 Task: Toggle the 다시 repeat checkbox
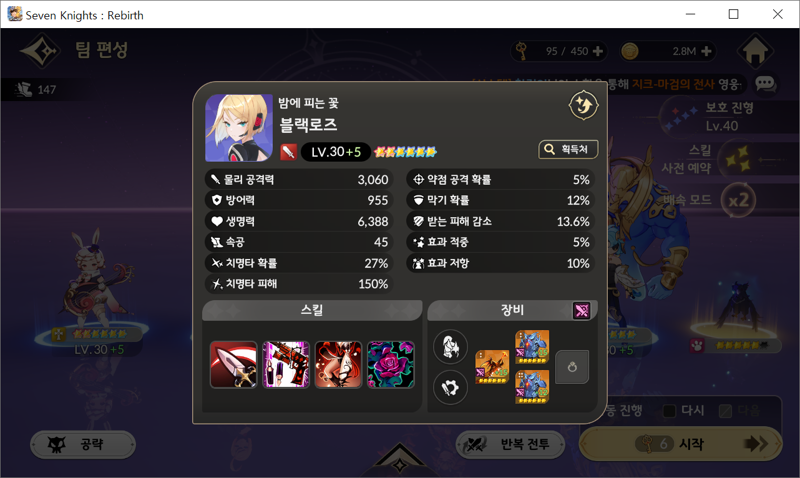669,411
